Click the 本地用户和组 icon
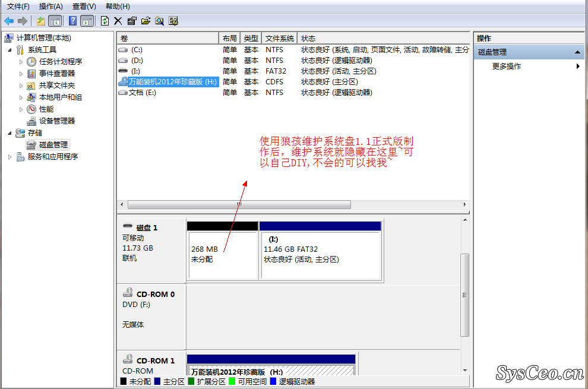The image size is (588, 389). click(31, 97)
